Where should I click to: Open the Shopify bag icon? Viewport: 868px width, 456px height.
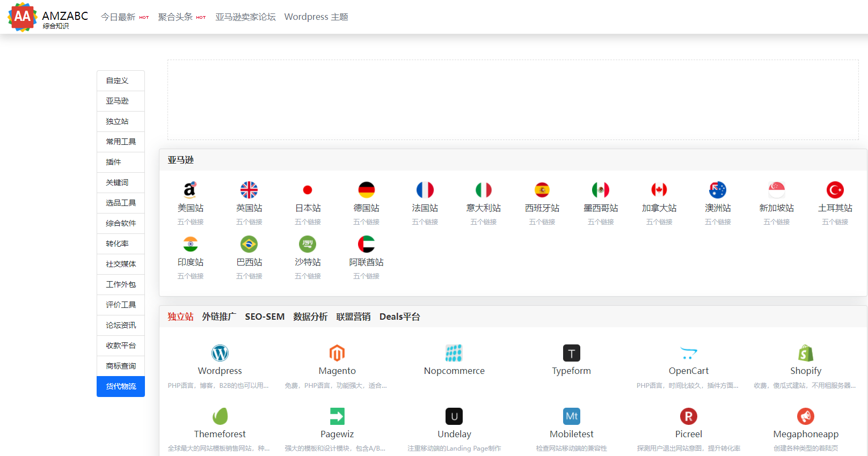click(806, 353)
